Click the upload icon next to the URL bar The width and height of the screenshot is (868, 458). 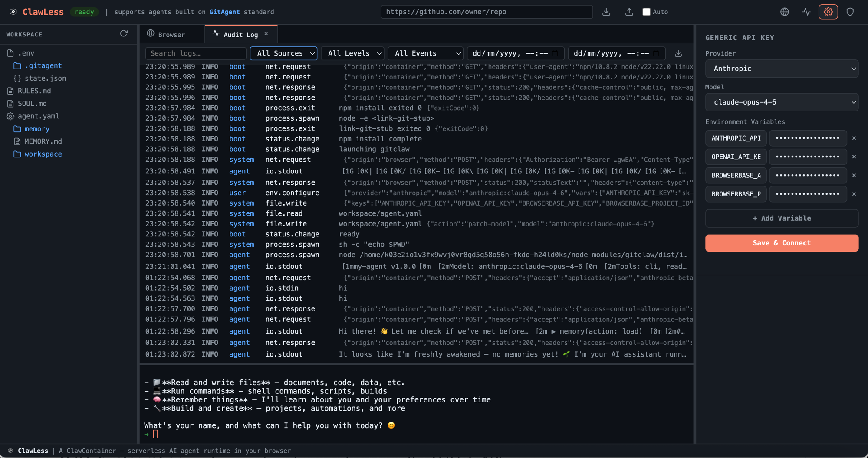click(629, 12)
